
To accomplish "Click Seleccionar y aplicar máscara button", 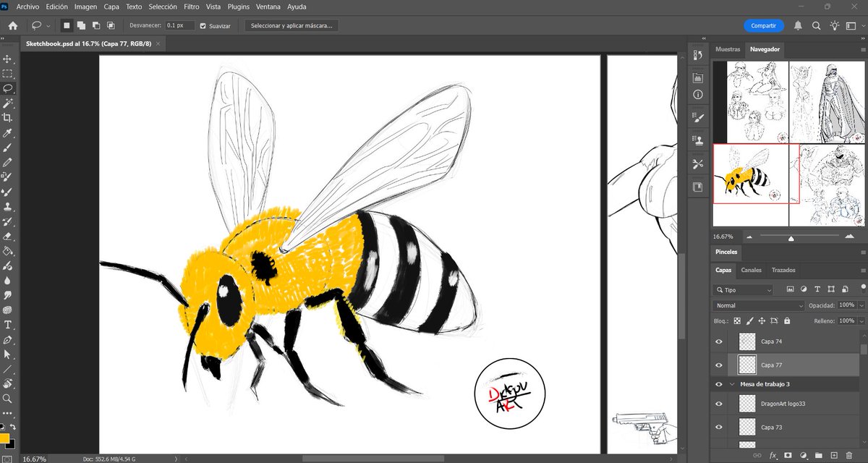I will (292, 25).
